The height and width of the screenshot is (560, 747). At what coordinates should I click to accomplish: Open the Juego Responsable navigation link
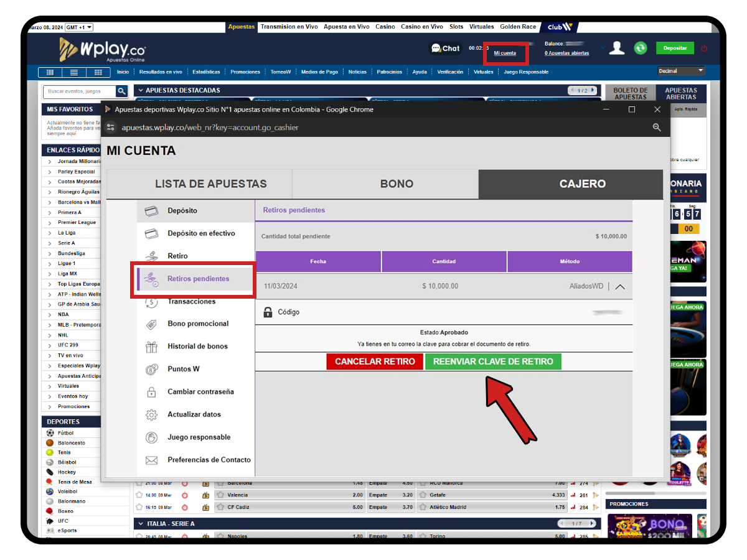(526, 72)
